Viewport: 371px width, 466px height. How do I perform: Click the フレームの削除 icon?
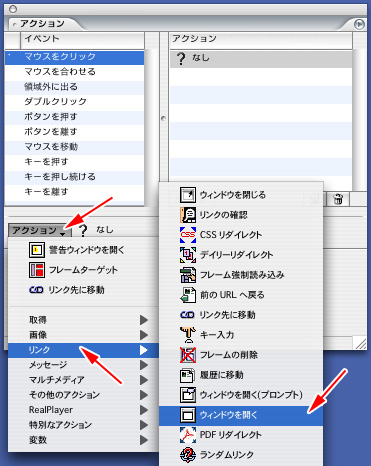pos(188,355)
